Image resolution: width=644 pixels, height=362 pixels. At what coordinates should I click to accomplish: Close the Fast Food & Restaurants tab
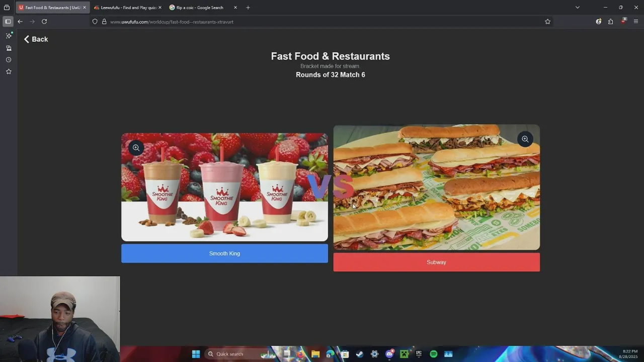click(85, 8)
